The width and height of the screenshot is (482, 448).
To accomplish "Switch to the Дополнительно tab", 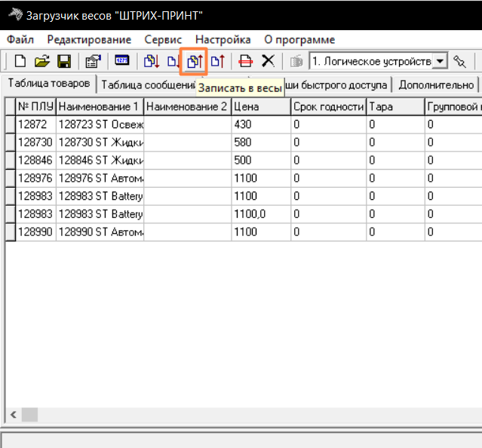I will (x=436, y=85).
